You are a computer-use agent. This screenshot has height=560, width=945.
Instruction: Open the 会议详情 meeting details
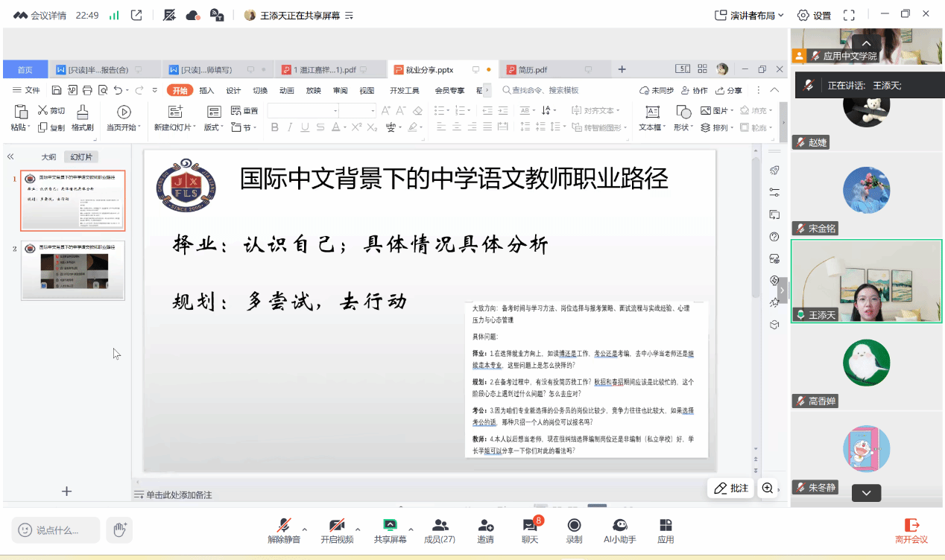click(41, 15)
